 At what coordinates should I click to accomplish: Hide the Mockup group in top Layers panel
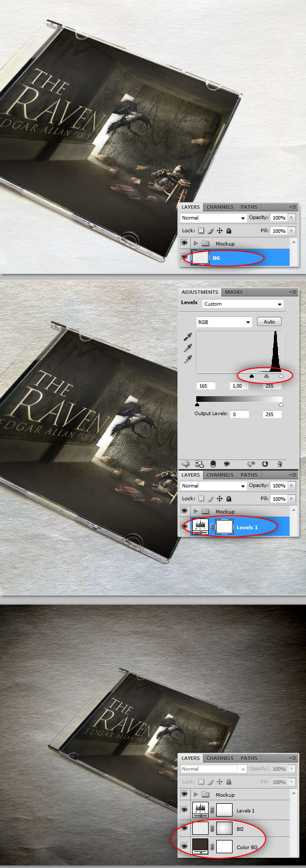(x=184, y=243)
